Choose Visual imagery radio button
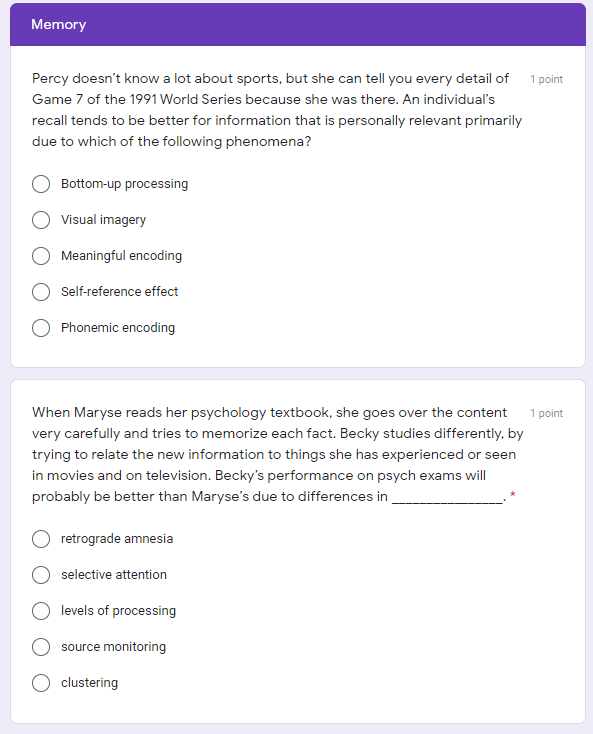593x734 pixels. coord(41,220)
